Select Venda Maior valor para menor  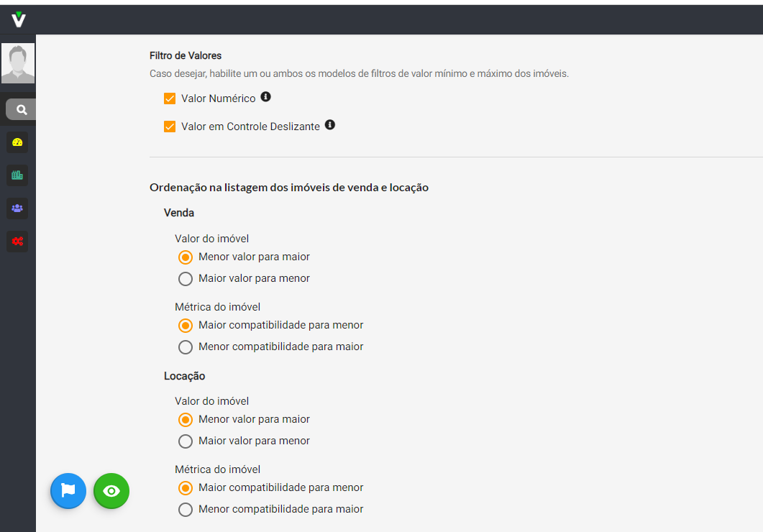tap(186, 279)
